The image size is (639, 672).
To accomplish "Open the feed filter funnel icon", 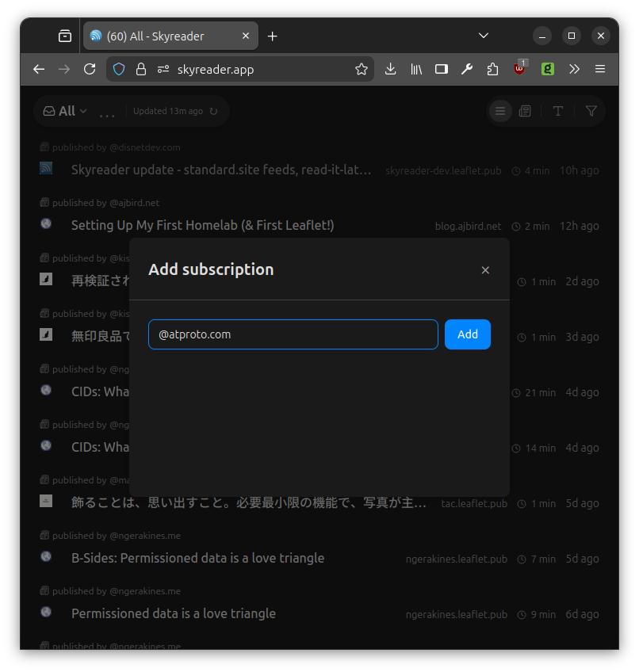I will pyautogui.click(x=591, y=112).
